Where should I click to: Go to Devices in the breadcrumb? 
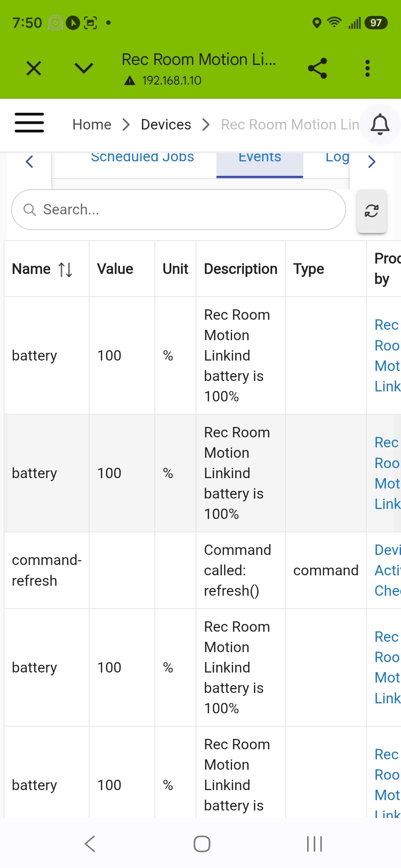click(166, 125)
